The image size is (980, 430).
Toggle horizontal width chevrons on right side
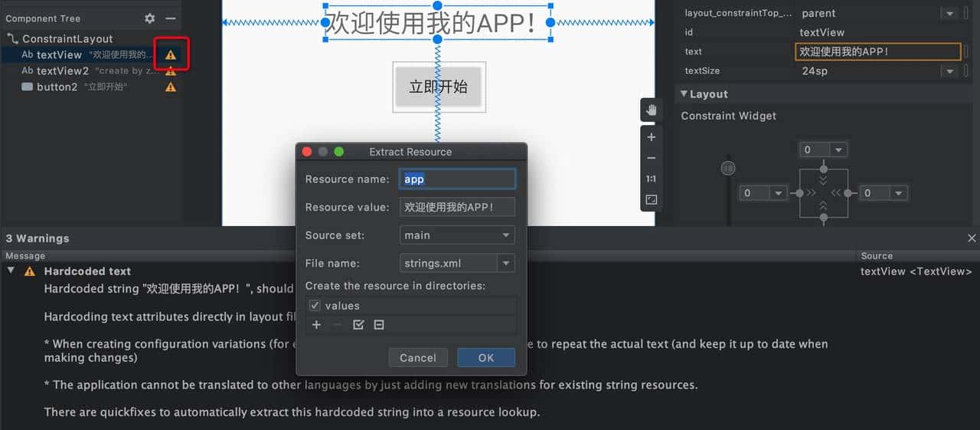click(836, 193)
